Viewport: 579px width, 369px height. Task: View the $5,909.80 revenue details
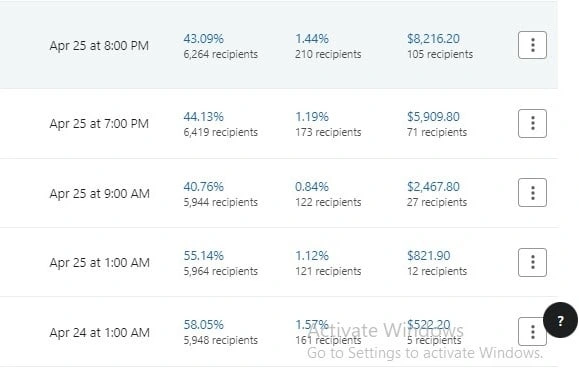(x=433, y=117)
